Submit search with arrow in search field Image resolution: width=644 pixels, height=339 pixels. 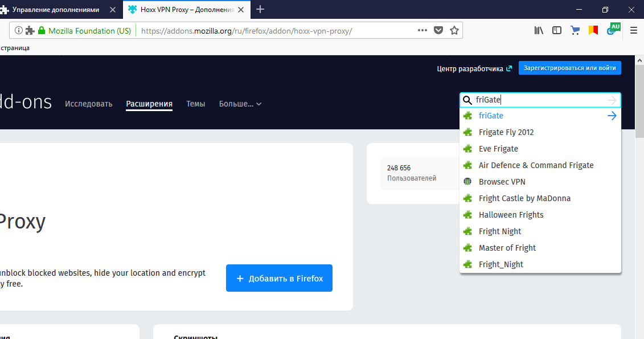(612, 100)
